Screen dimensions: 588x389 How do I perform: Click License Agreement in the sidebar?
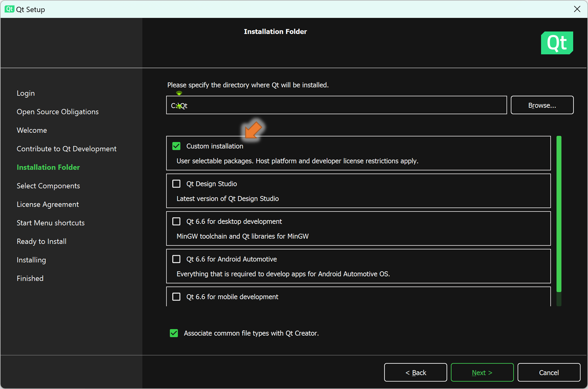[x=48, y=205]
